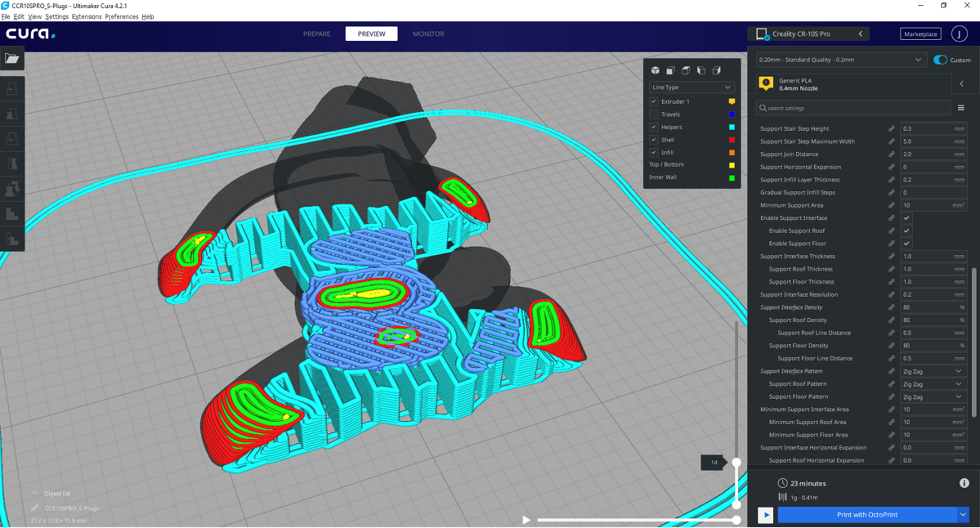Select the Scale tool
The height and width of the screenshot is (528, 980).
(12, 114)
